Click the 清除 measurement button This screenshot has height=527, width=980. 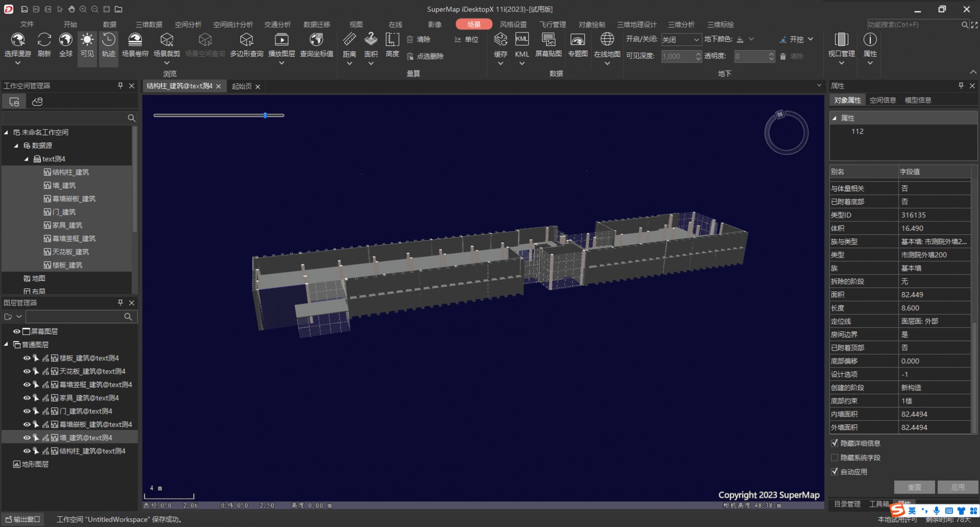(x=418, y=39)
